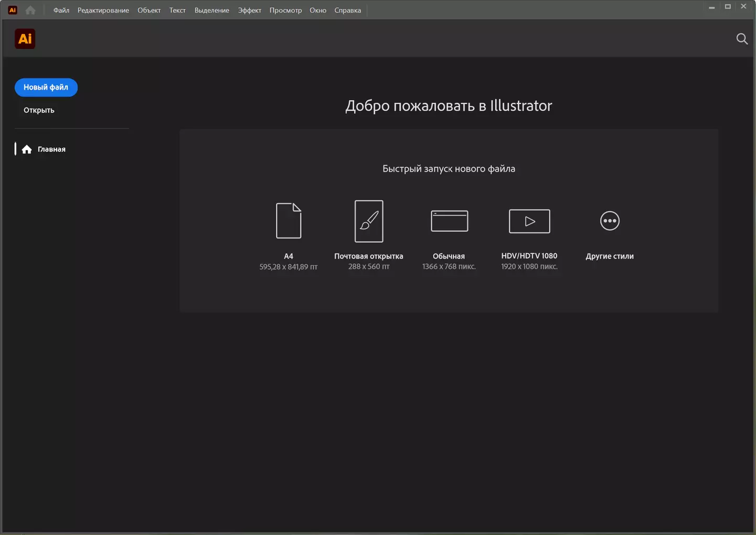Open the Текст menu
The height and width of the screenshot is (535, 756).
[177, 10]
